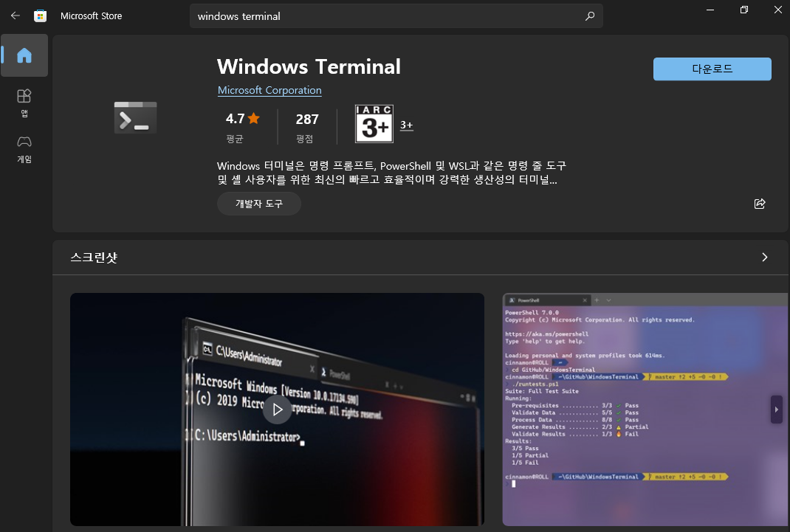Click the 4.7 average rating
Screen dimensions: 790x532
242,119
